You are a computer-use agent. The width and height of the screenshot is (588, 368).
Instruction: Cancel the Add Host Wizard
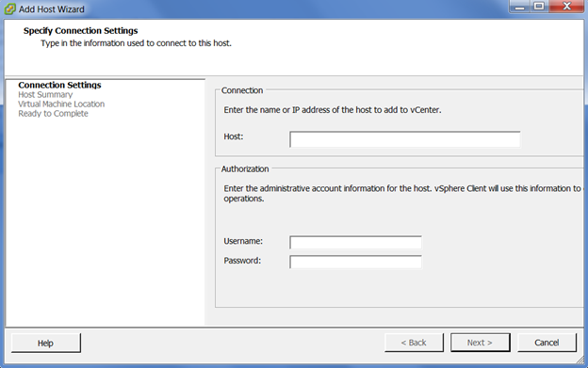click(547, 343)
